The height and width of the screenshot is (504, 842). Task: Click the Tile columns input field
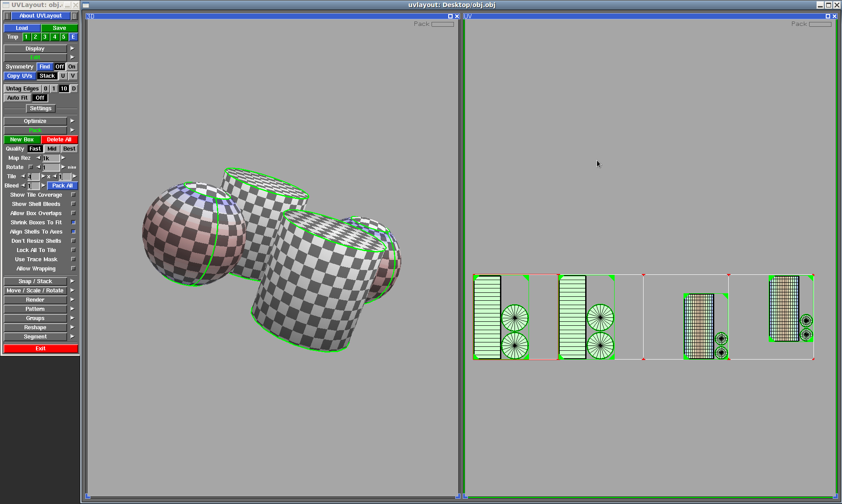[33, 176]
